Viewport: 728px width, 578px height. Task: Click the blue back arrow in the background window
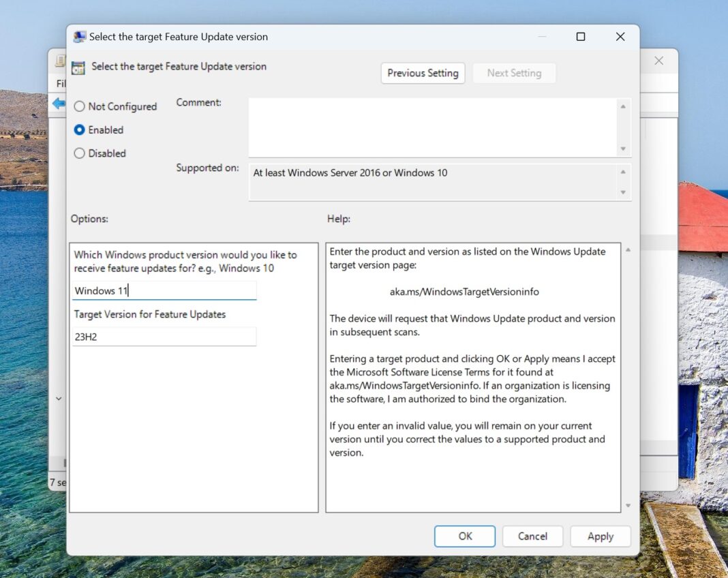point(60,104)
